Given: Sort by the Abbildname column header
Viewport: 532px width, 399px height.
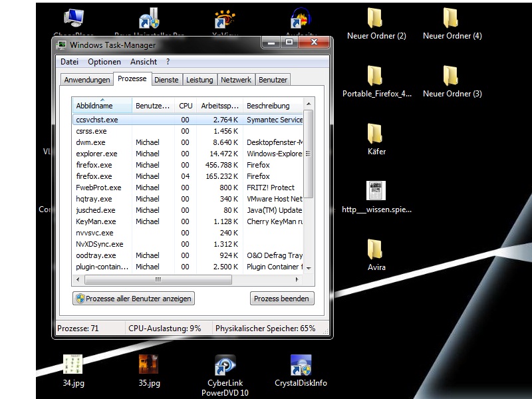Looking at the screenshot, I should click(x=102, y=106).
